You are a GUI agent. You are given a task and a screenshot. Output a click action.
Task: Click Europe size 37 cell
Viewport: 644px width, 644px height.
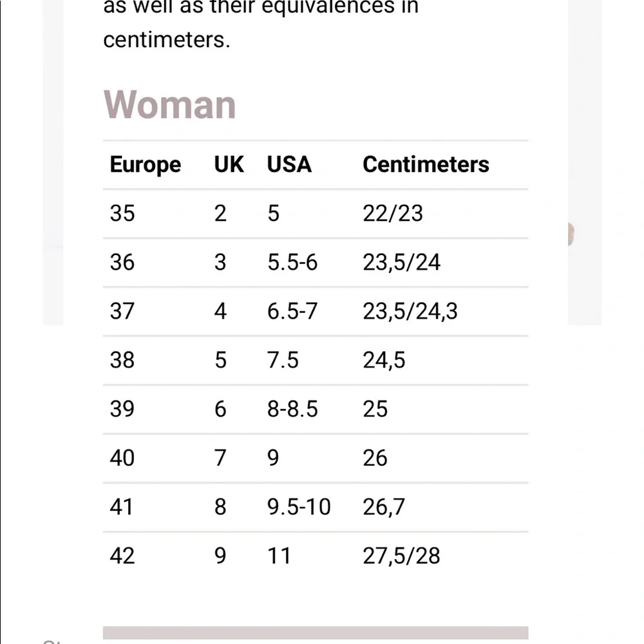coord(122,311)
